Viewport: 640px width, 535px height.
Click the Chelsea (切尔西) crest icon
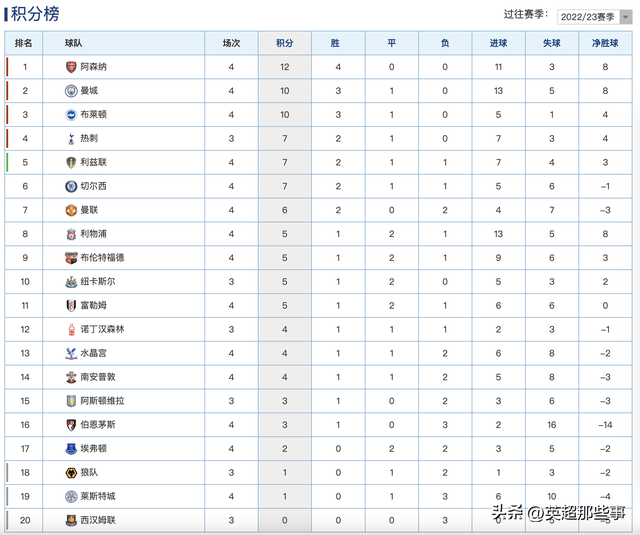pyautogui.click(x=71, y=186)
